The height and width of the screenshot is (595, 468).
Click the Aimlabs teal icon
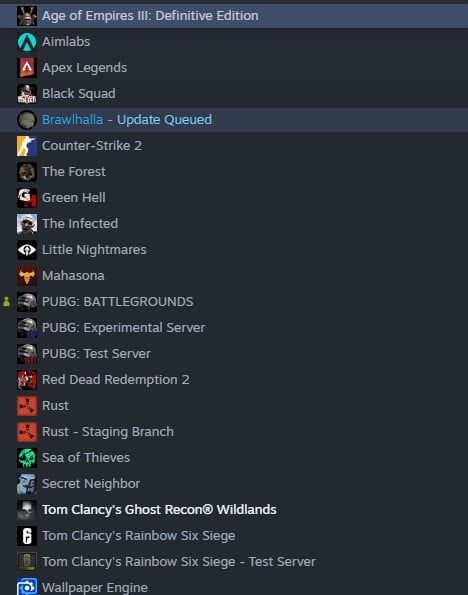click(27, 42)
